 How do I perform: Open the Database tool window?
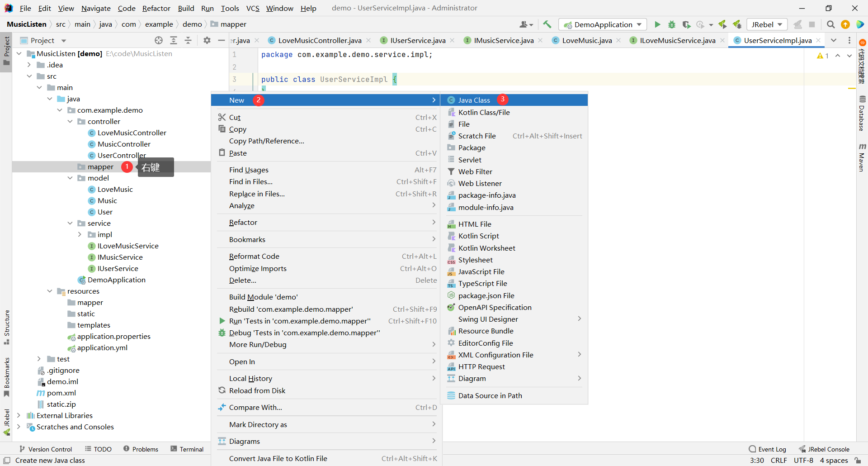point(862,113)
